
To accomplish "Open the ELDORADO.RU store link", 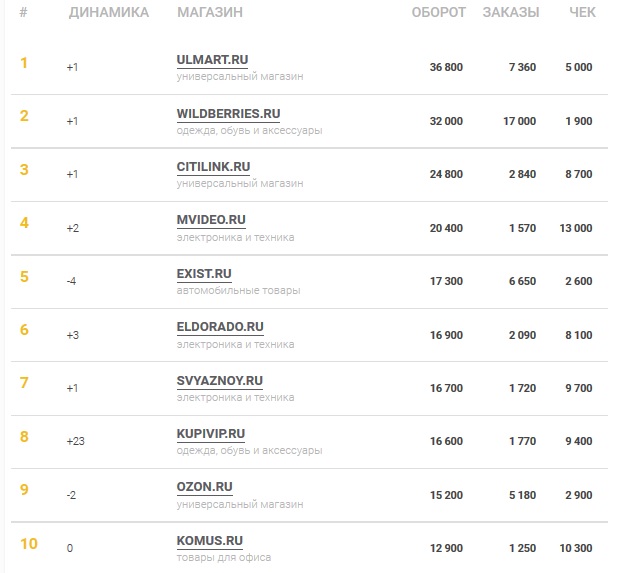I will [x=220, y=327].
